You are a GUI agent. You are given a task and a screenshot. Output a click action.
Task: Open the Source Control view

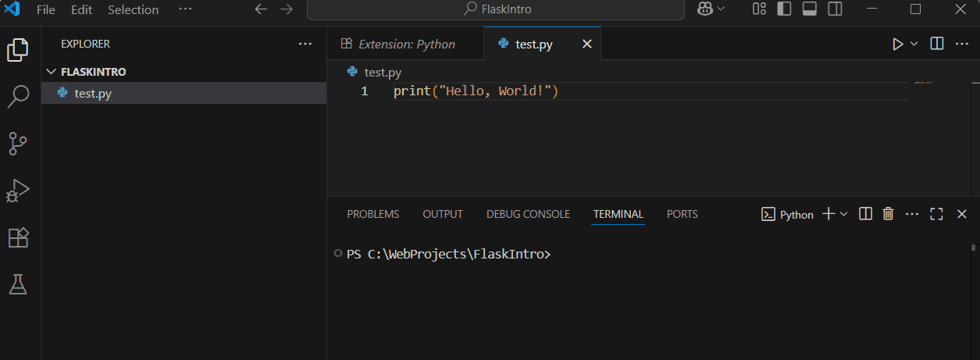click(18, 144)
